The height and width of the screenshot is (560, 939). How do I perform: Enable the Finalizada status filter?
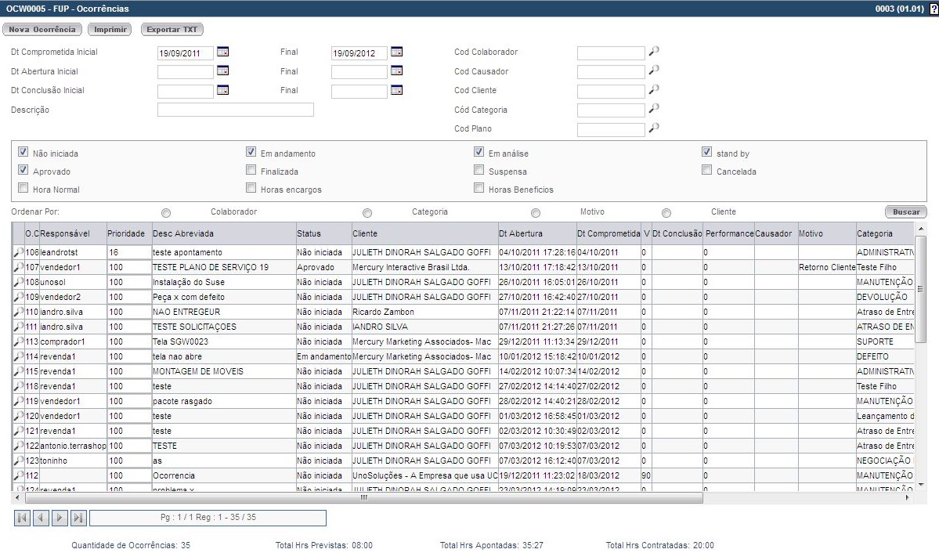click(x=251, y=171)
